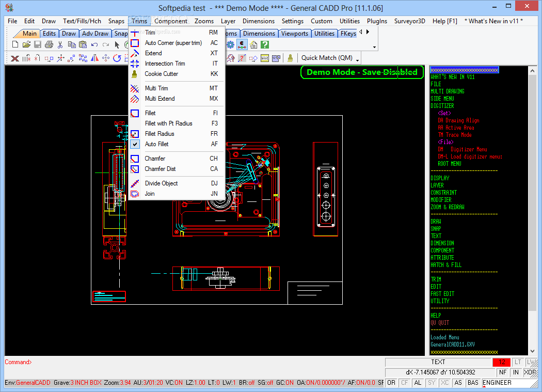Screen dimensions: 542x392
Task: Click the LAYER entry in the side menu
Action: pos(437,185)
